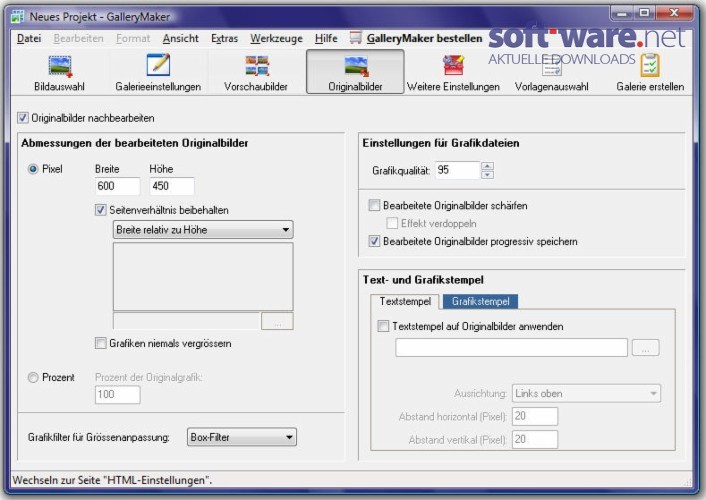Screen dimensions: 706x500
Task: Click the GalleryMaker title bar app icon
Action: (x=18, y=16)
